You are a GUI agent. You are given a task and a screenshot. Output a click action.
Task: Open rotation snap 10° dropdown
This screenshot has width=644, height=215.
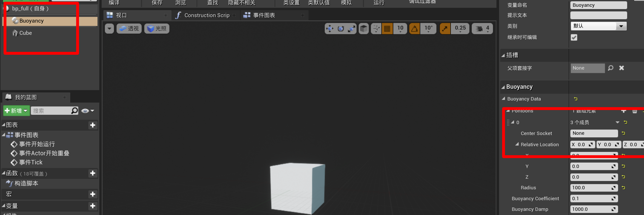(429, 29)
